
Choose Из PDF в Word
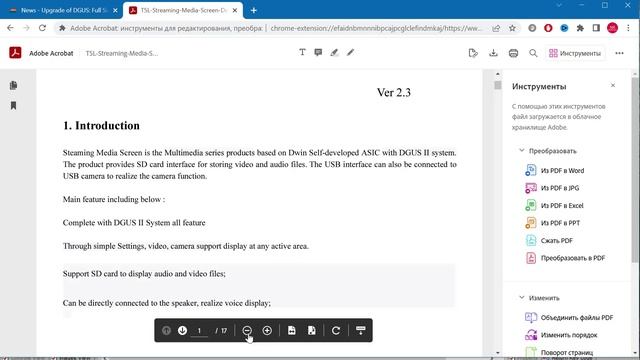coord(554,170)
